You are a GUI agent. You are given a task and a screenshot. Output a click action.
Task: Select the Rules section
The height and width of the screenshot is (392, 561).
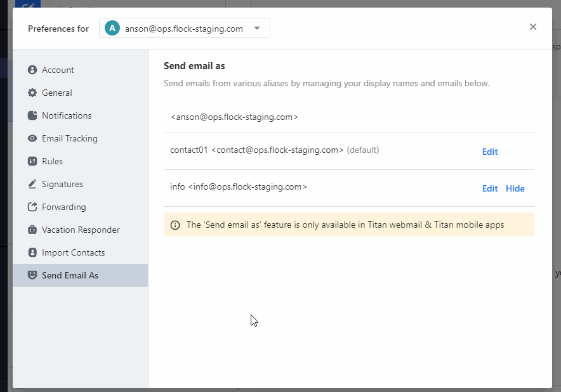(81, 161)
